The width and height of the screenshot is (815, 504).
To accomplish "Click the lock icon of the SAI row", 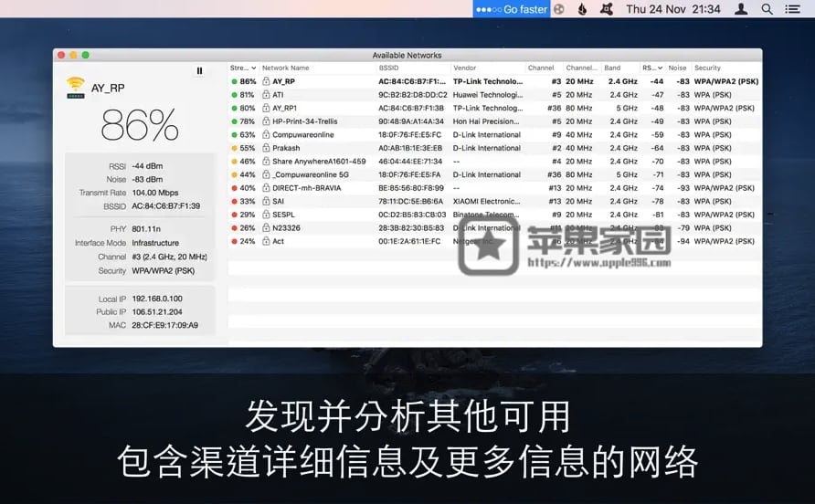I will click(x=266, y=201).
